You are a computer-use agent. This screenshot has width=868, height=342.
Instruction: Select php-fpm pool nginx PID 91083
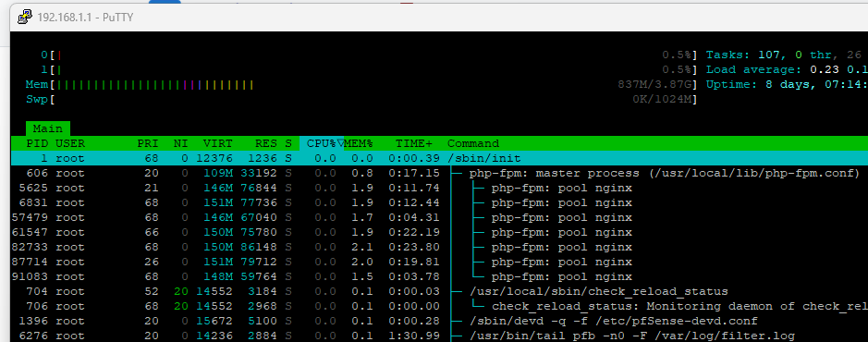[x=439, y=276]
